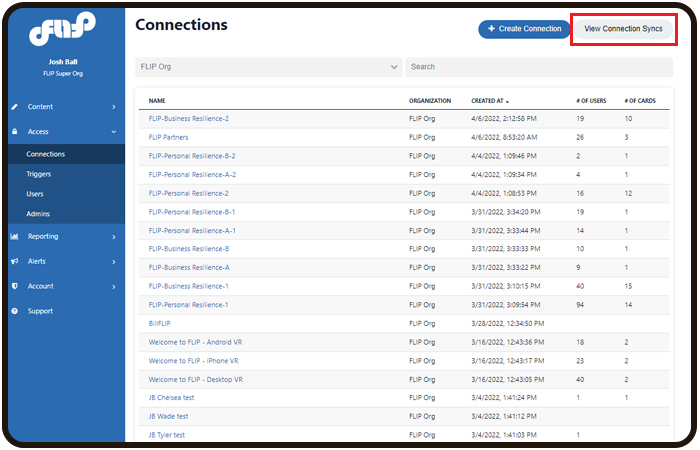
Task: Open the FLIP Org organization dropdown
Action: click(x=269, y=67)
